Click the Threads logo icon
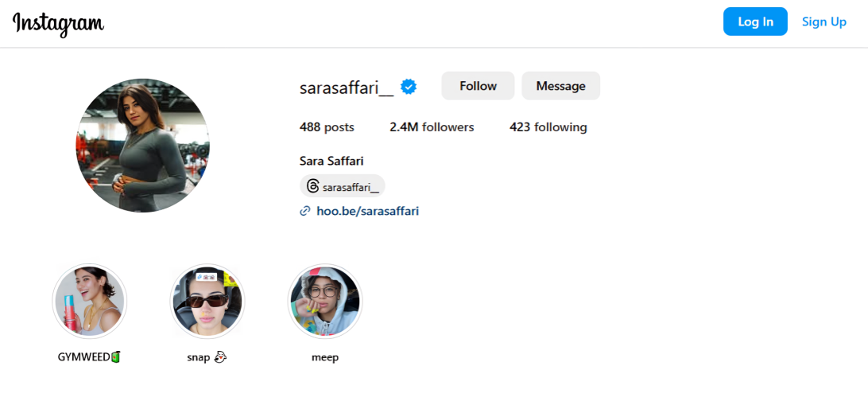 312,186
